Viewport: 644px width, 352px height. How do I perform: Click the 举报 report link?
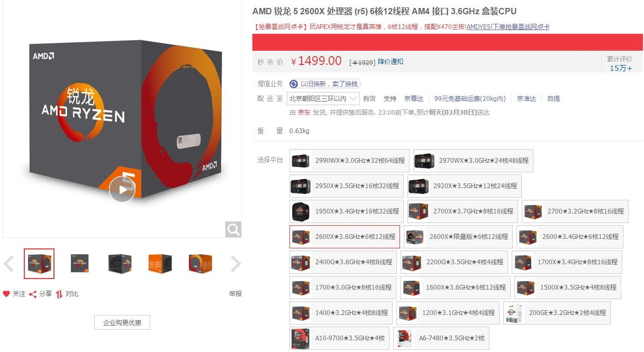pos(235,294)
